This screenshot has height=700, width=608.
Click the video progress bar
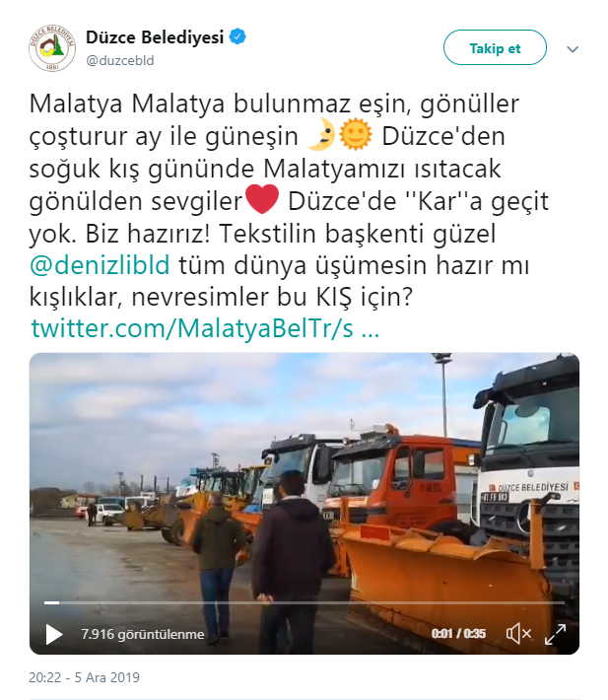click(x=304, y=602)
